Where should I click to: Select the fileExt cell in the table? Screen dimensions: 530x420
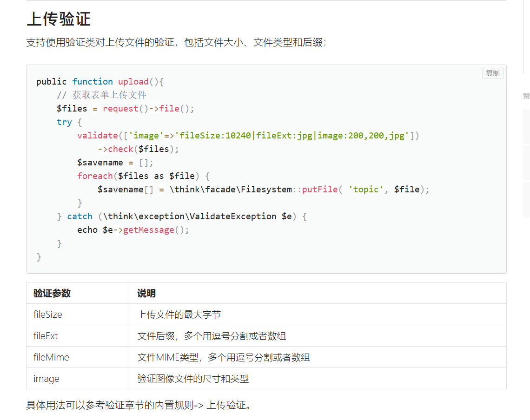click(x=46, y=336)
